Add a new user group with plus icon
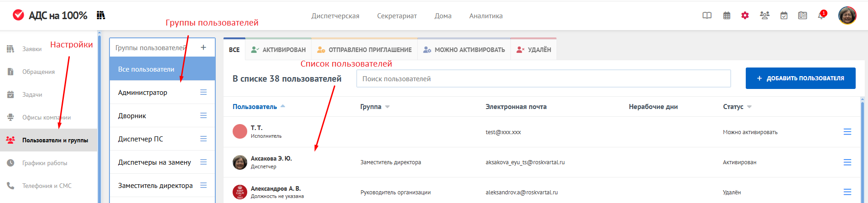The width and height of the screenshot is (868, 203). pos(203,47)
